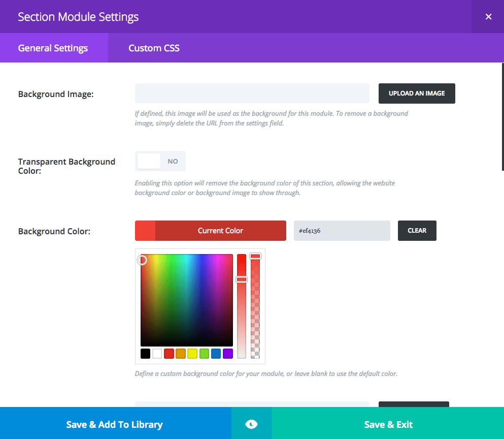Select the black color swatch

(x=146, y=354)
